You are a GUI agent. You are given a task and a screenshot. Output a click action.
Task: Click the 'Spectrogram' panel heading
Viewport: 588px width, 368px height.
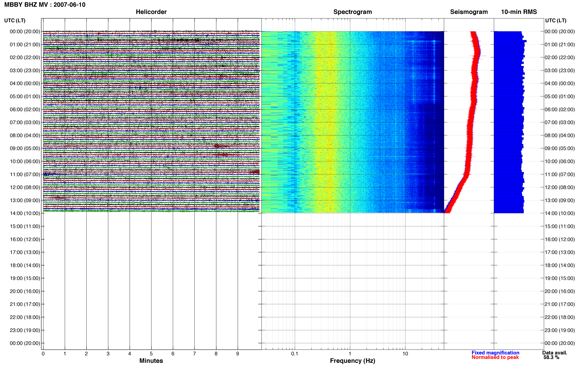352,12
